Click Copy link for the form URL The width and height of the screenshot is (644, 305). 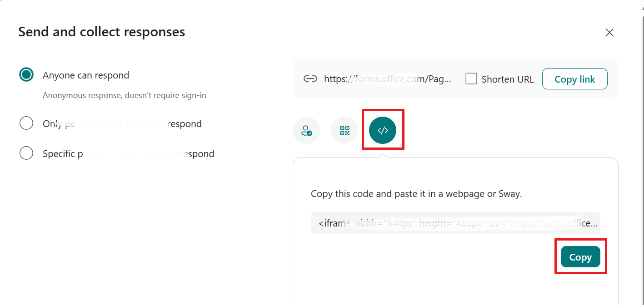pyautogui.click(x=574, y=79)
